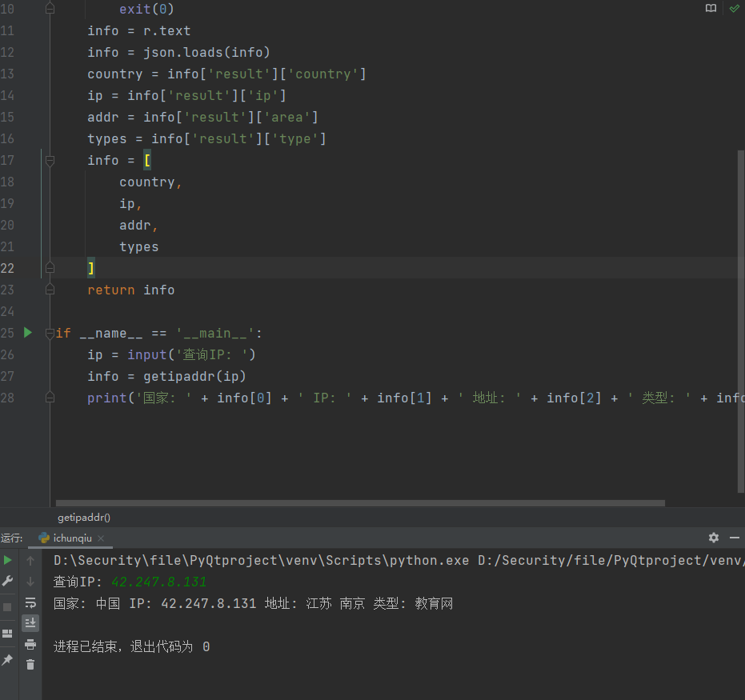
Task: Collapse the if __name__ block fold marker
Action: coord(50,334)
